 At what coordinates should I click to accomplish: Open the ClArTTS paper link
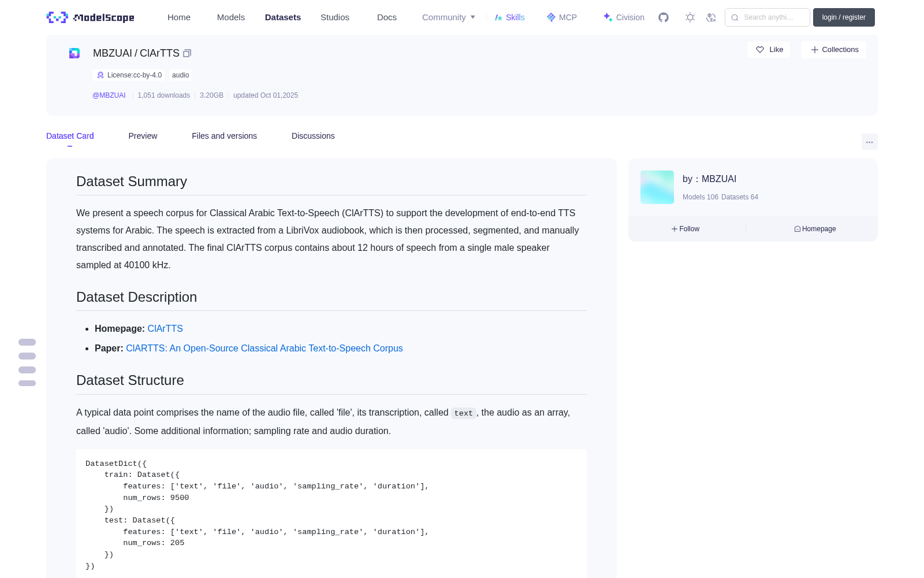264,348
